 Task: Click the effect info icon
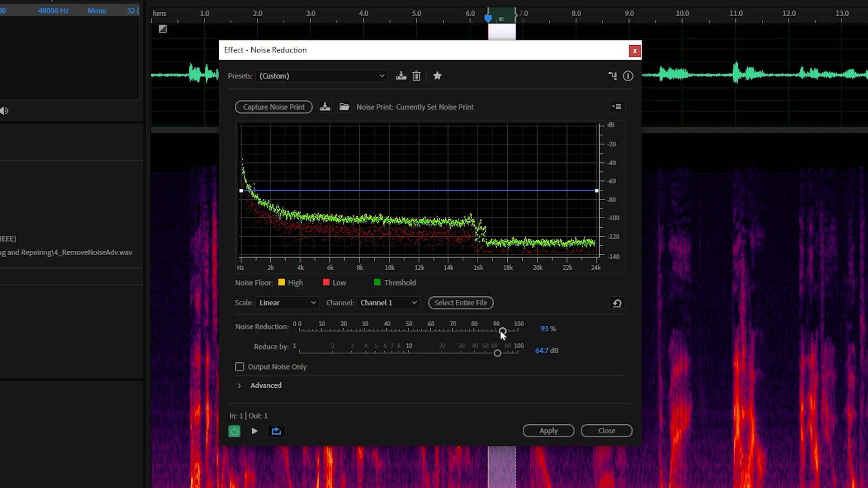(x=628, y=76)
